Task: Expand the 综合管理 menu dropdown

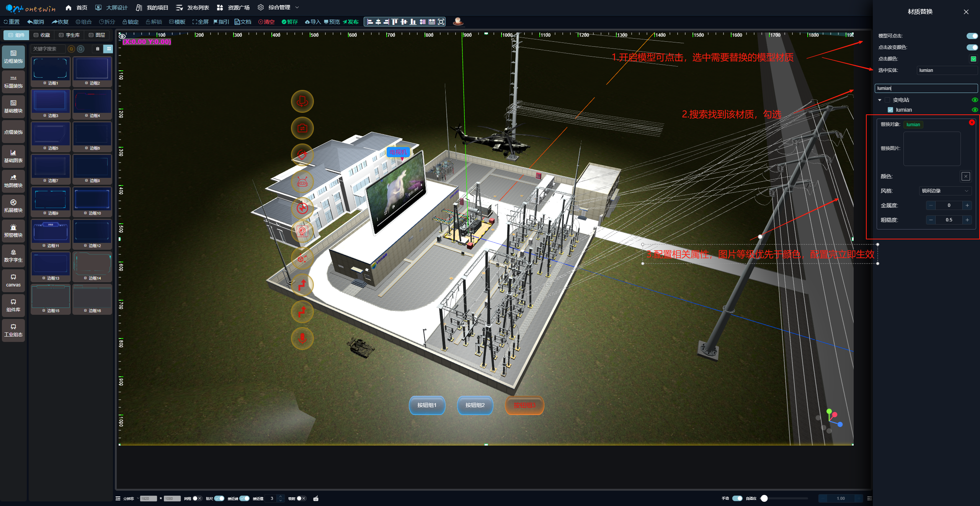Action: pyautogui.click(x=297, y=7)
